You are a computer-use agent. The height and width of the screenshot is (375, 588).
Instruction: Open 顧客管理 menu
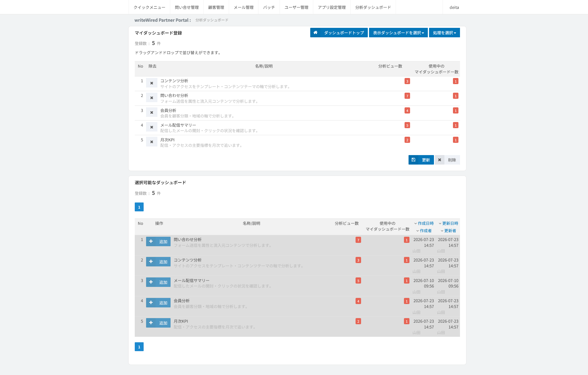[216, 7]
